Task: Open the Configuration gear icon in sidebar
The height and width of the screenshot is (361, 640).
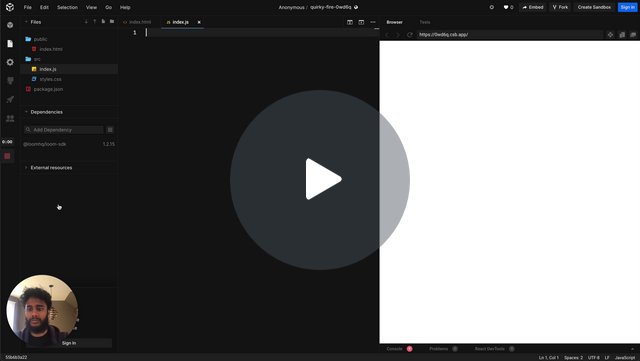Action: 10,62
